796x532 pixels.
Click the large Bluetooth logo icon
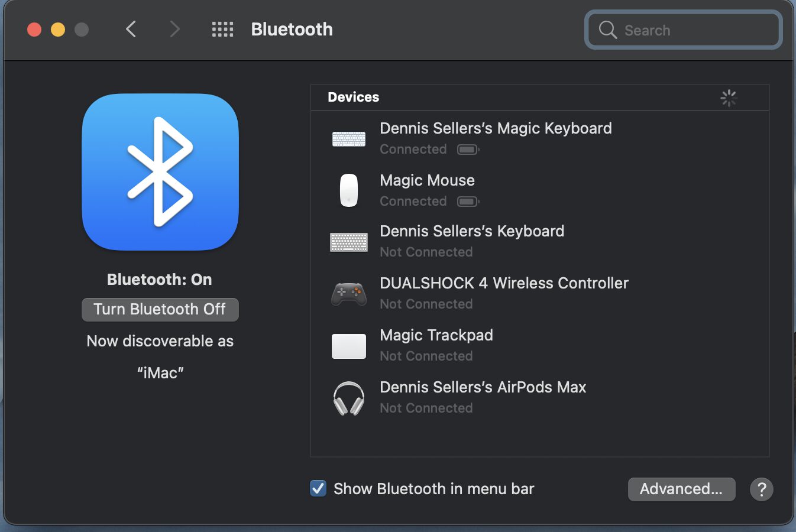(160, 172)
